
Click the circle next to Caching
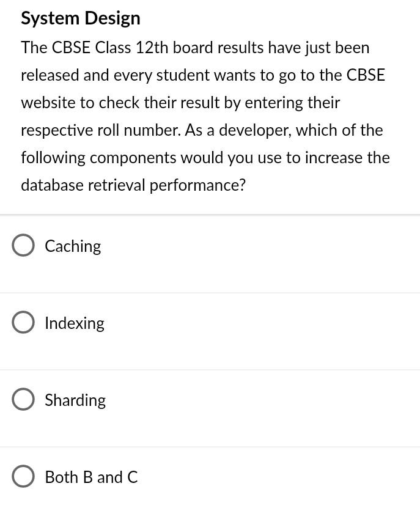[x=23, y=245]
